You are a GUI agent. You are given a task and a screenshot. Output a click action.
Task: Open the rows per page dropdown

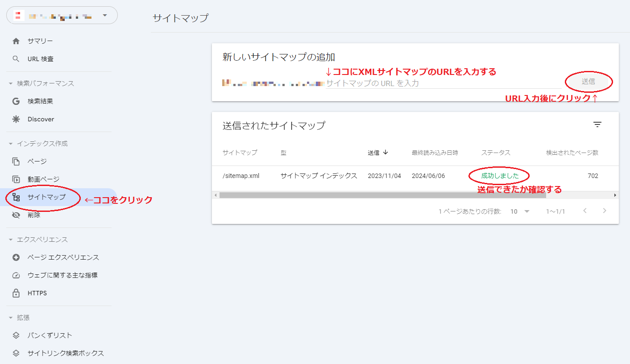[x=520, y=211]
